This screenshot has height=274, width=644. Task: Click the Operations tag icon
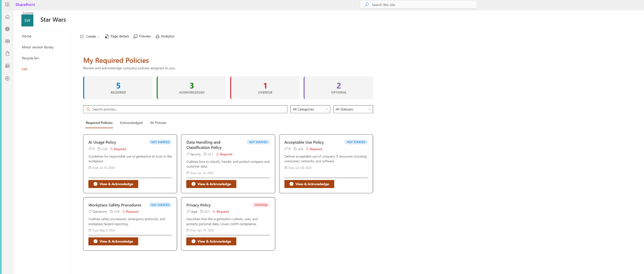tap(90, 212)
